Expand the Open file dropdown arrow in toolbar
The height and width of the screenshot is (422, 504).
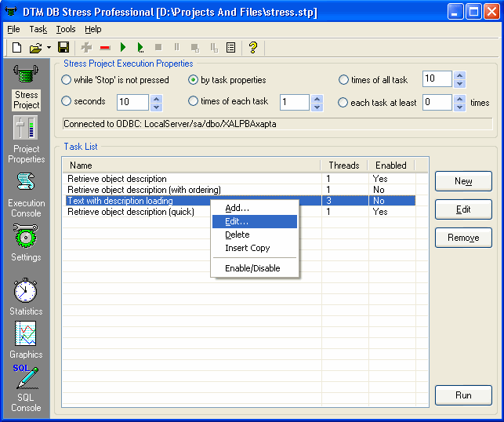coord(49,48)
